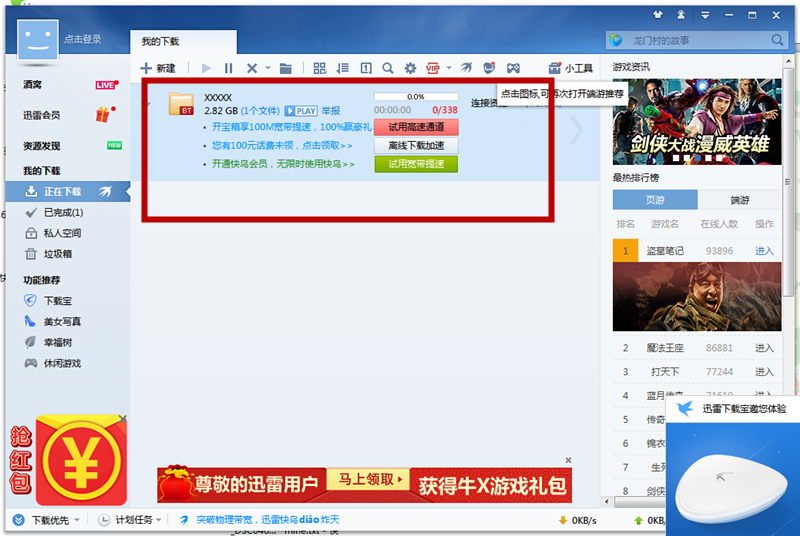Open the 计划任务 dropdown in status bar
Image resolution: width=800 pixels, height=536 pixels.
130,520
